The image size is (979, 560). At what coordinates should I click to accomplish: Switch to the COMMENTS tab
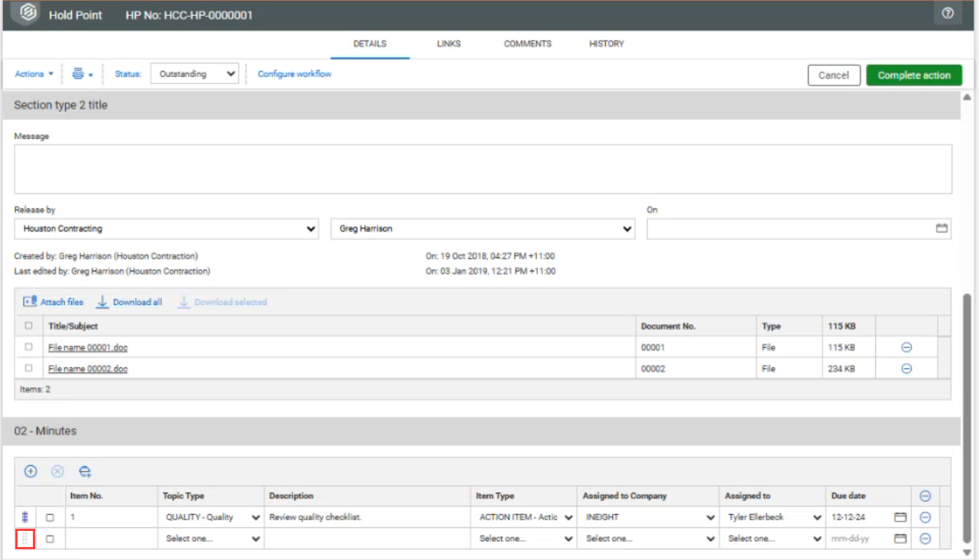527,44
